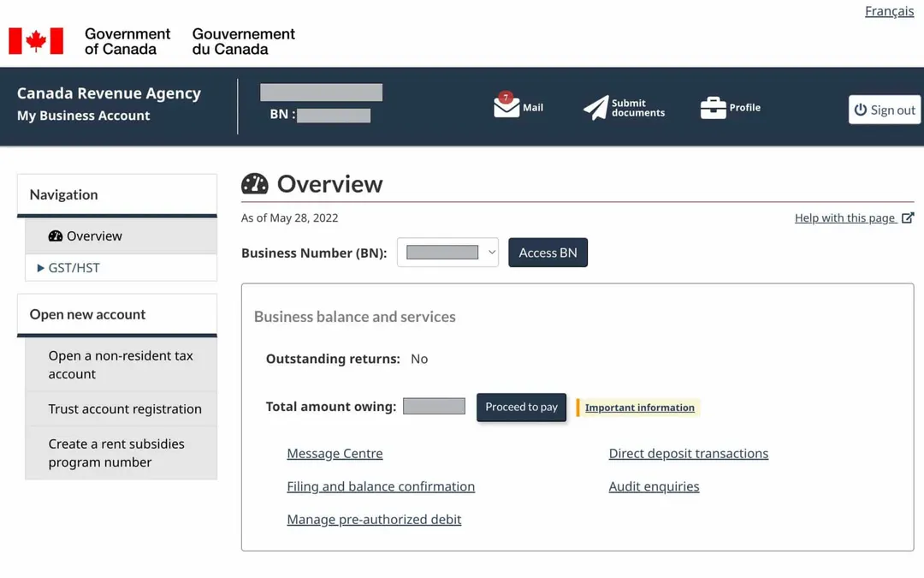This screenshot has width=924, height=578.
Task: Click the Business Number (BN): label
Action: point(314,253)
